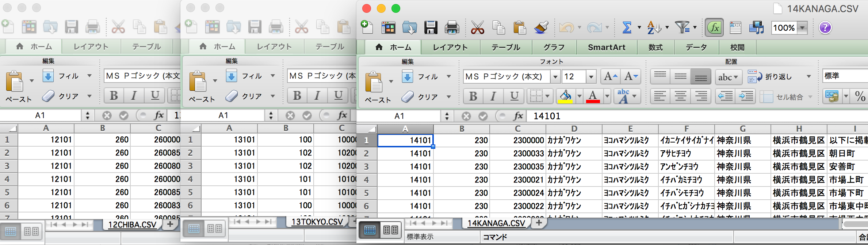The height and width of the screenshot is (245, 868).
Task: Expand the borders dropdown arrow
Action: click(x=547, y=97)
